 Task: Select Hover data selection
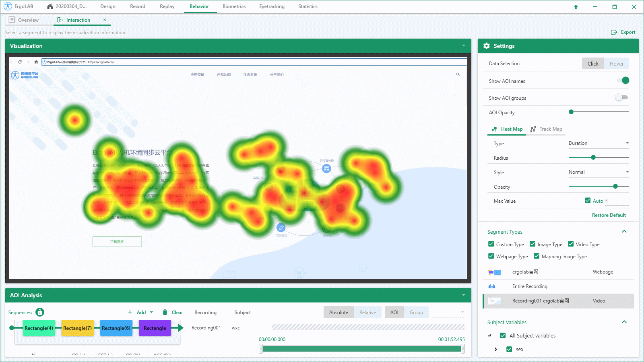point(617,64)
